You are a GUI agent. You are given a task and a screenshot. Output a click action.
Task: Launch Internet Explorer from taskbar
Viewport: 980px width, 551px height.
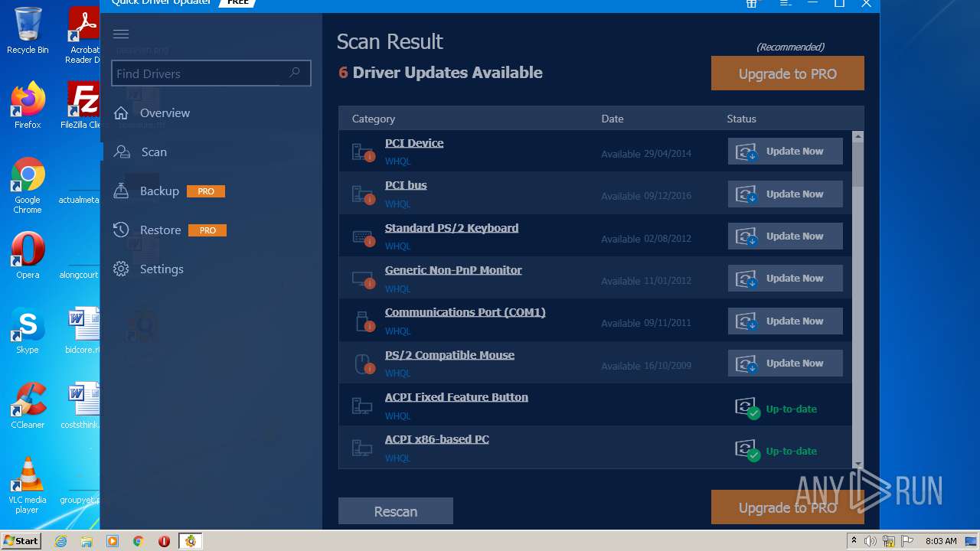(60, 541)
